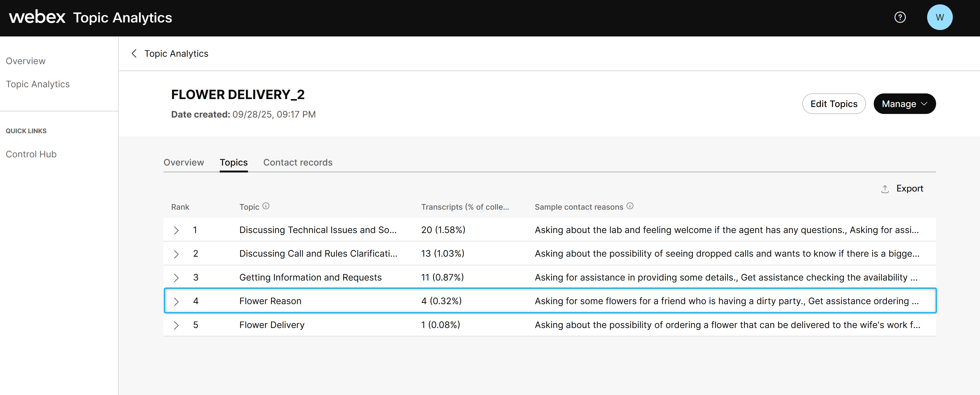Expand rank 5 Flower Delivery row
This screenshot has width=980, height=395.
coord(176,325)
